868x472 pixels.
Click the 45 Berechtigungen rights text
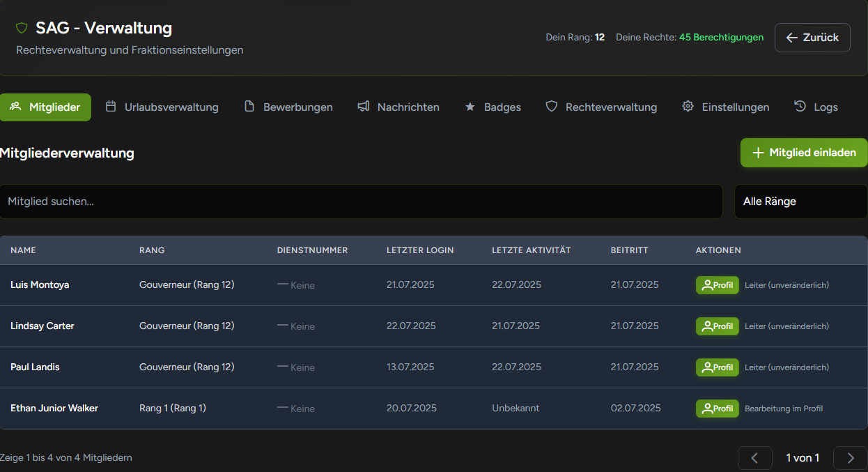721,38
